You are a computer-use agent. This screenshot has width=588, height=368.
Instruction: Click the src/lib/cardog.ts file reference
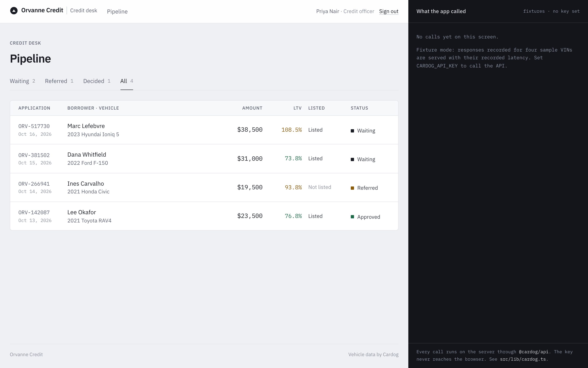pyautogui.click(x=523, y=359)
